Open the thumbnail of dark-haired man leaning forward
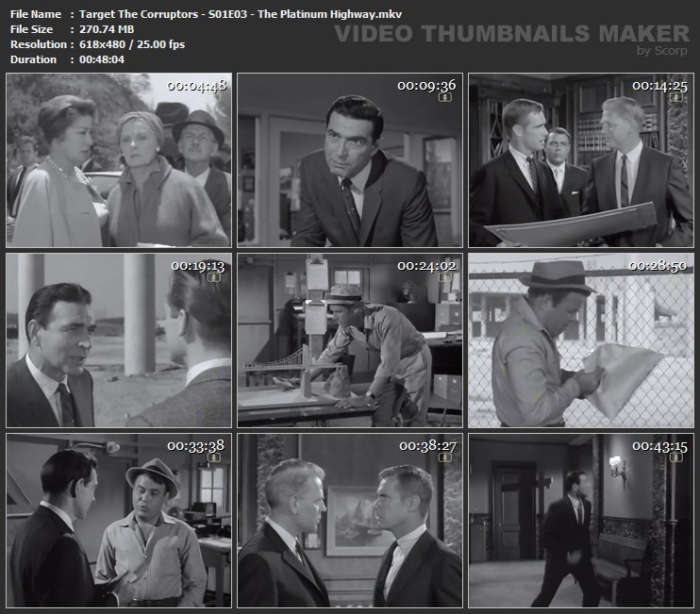 [350, 160]
